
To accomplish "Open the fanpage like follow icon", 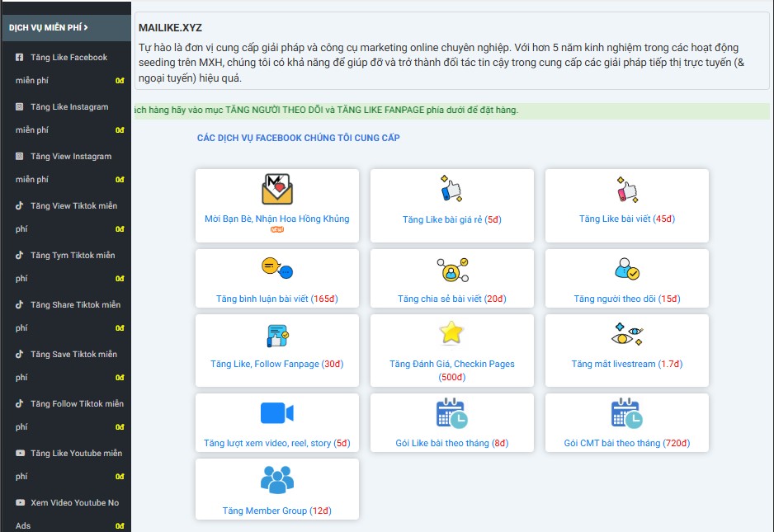I will pyautogui.click(x=277, y=336).
